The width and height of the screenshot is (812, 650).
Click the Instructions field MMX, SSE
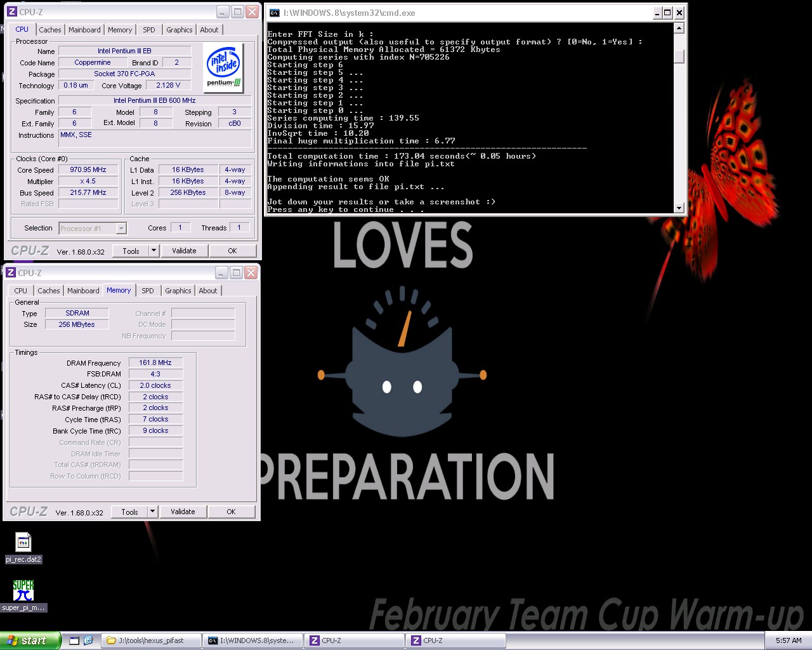pyautogui.click(x=155, y=140)
